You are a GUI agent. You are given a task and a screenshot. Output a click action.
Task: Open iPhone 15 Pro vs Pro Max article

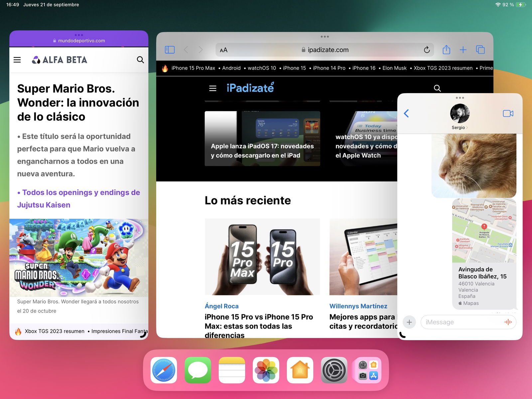coord(259,326)
